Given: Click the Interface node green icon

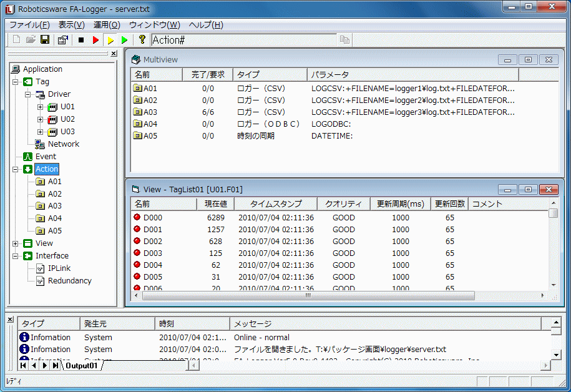Looking at the screenshot, I should (27, 256).
